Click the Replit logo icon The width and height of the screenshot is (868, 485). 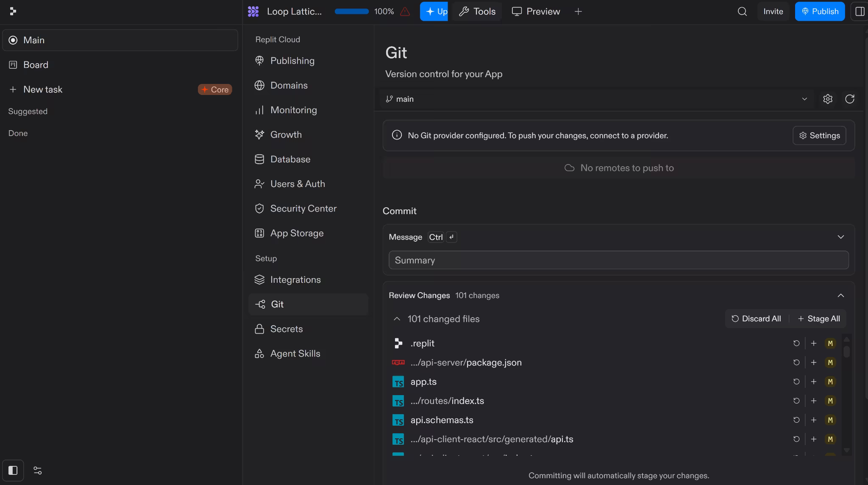tap(13, 11)
